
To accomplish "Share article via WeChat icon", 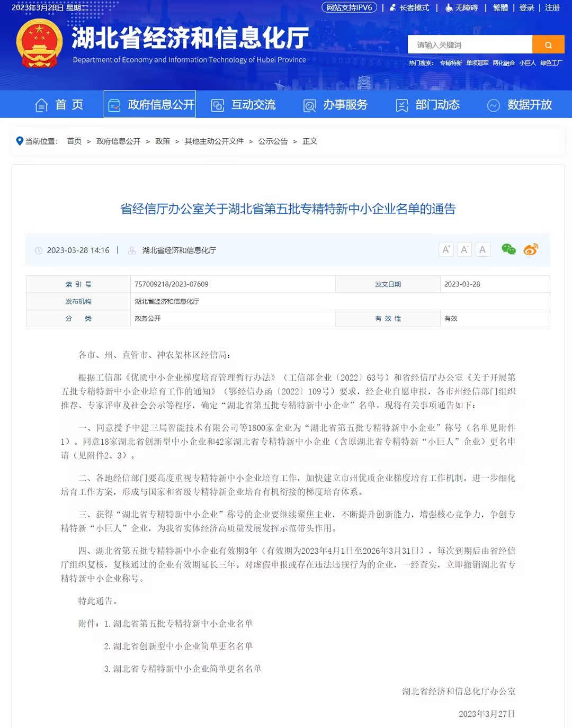I will [508, 249].
